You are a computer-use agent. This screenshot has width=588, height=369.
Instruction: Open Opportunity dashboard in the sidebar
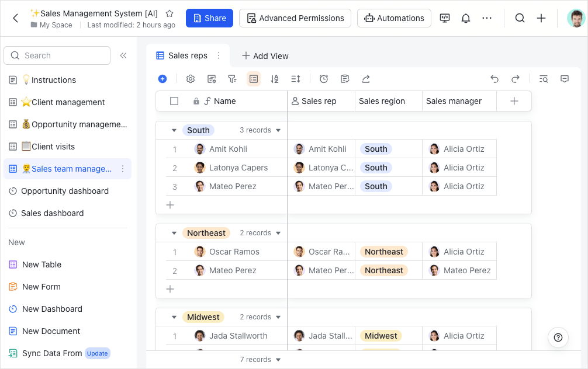[65, 191]
